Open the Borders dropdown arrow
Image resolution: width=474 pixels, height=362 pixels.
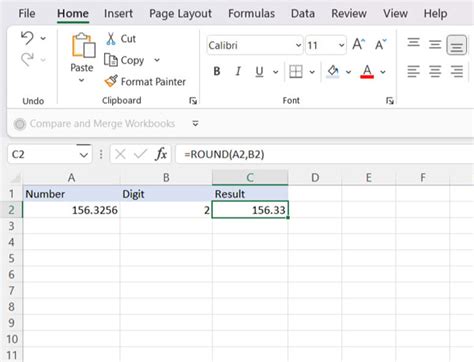(312, 72)
